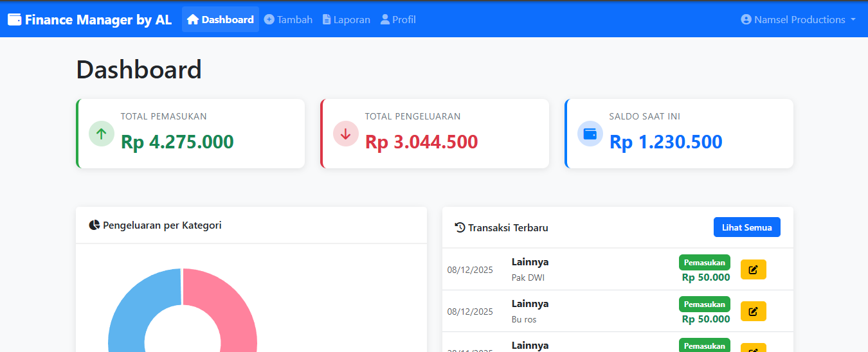Edit the Pak DWI transaction
The height and width of the screenshot is (352, 868).
click(x=753, y=270)
